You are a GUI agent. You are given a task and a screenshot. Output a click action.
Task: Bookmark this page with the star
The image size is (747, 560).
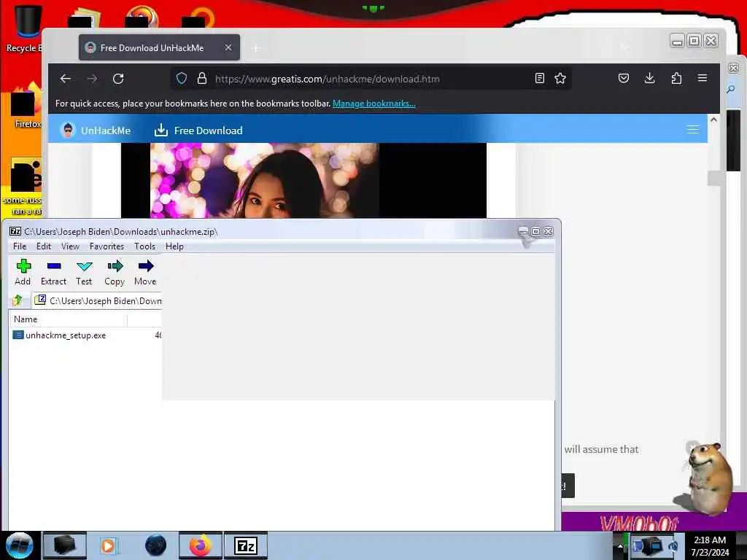[x=560, y=79]
